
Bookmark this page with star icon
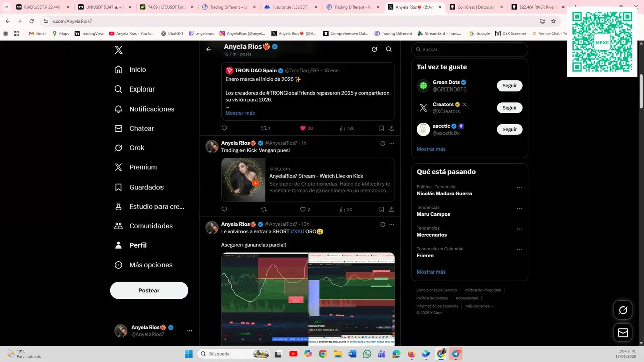(553, 21)
